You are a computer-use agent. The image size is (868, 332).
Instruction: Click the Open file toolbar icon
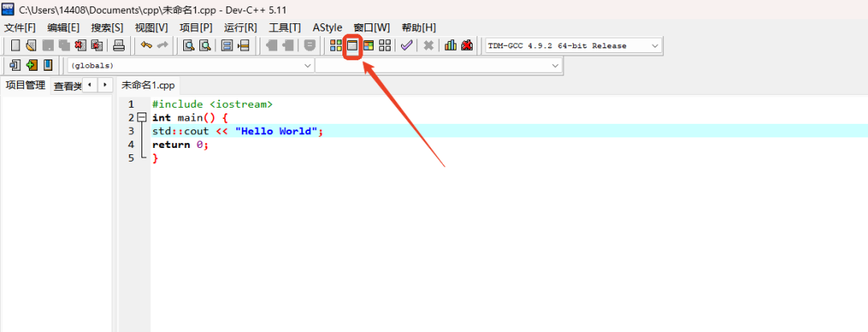pos(31,45)
